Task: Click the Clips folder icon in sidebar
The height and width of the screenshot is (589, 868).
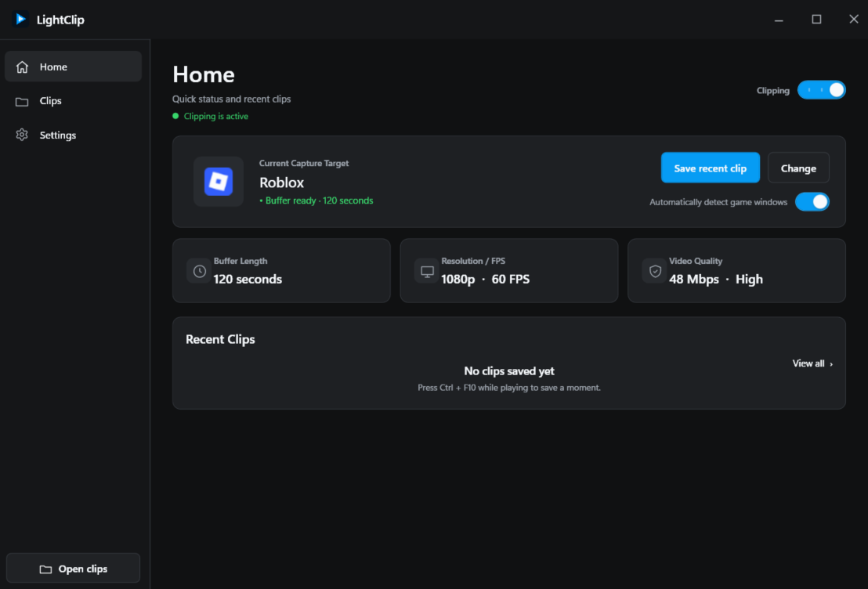Action: pos(22,101)
